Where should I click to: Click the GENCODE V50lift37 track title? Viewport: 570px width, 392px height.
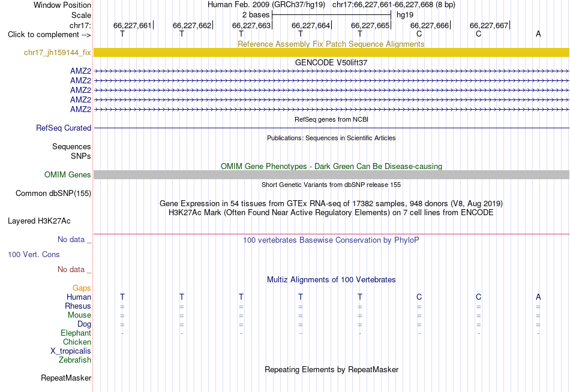pos(331,62)
